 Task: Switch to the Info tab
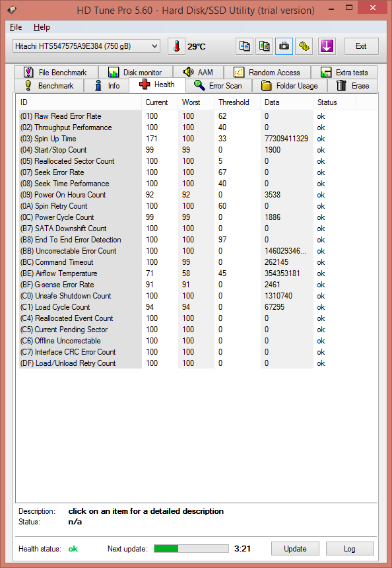coord(107,86)
